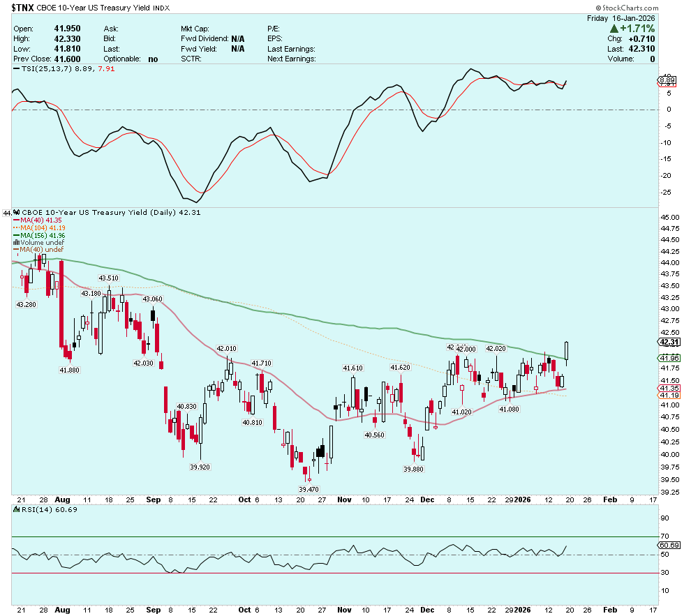Viewport: 691px width, 616px height.
Task: Click the 40.810 price label
Action: point(252,422)
